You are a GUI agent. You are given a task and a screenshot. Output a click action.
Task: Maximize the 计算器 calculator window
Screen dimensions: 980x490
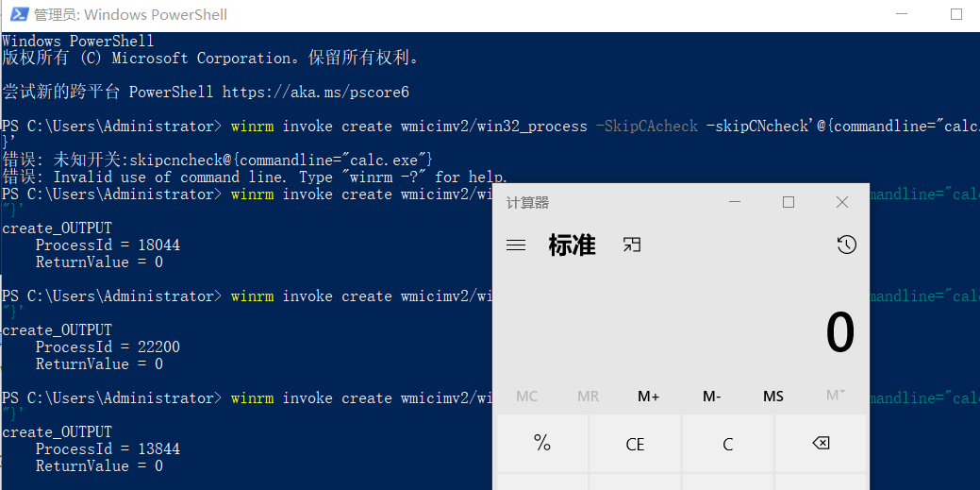click(x=789, y=202)
